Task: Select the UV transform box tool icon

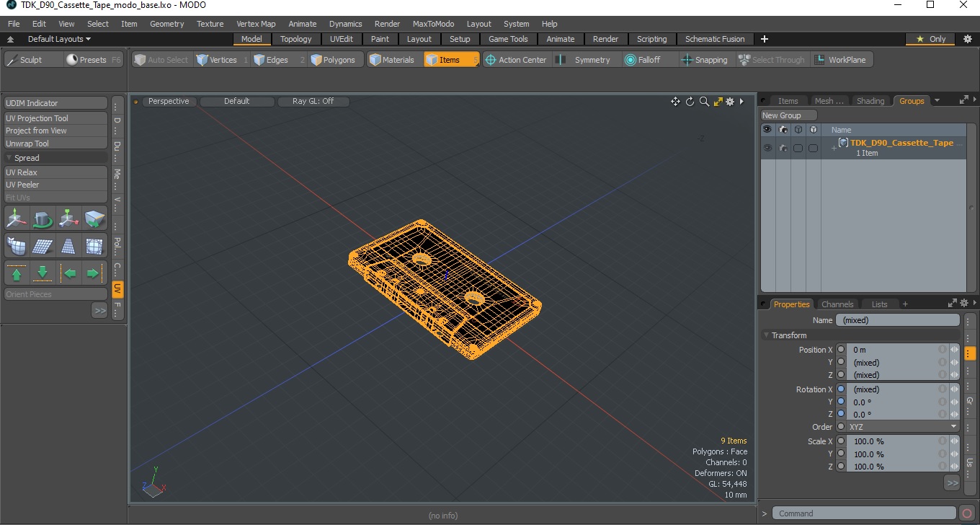Action: click(x=94, y=219)
